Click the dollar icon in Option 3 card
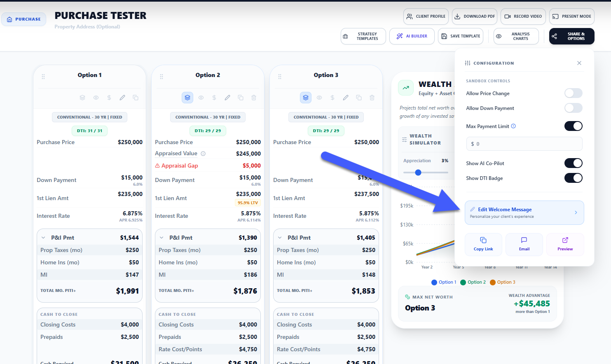 pos(332,98)
